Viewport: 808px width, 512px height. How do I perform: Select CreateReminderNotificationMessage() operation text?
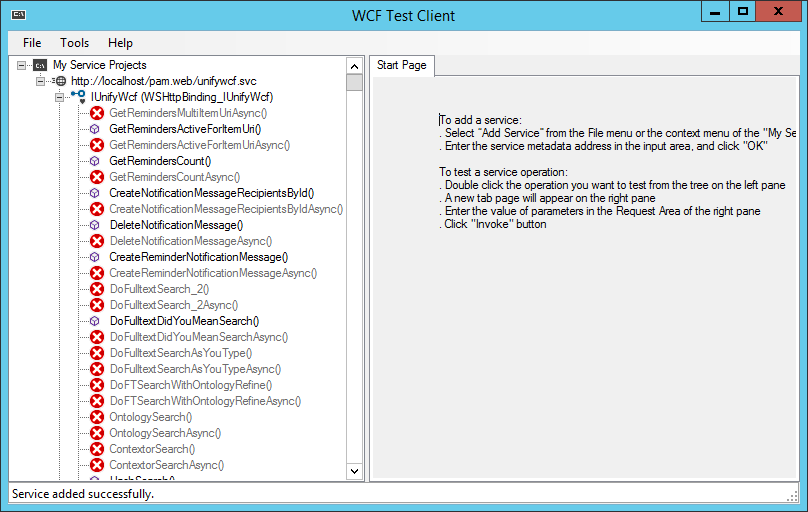(198, 257)
